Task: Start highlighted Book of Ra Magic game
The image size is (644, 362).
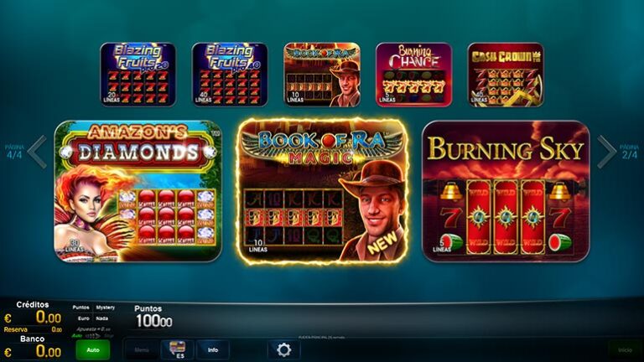Action: [322, 191]
